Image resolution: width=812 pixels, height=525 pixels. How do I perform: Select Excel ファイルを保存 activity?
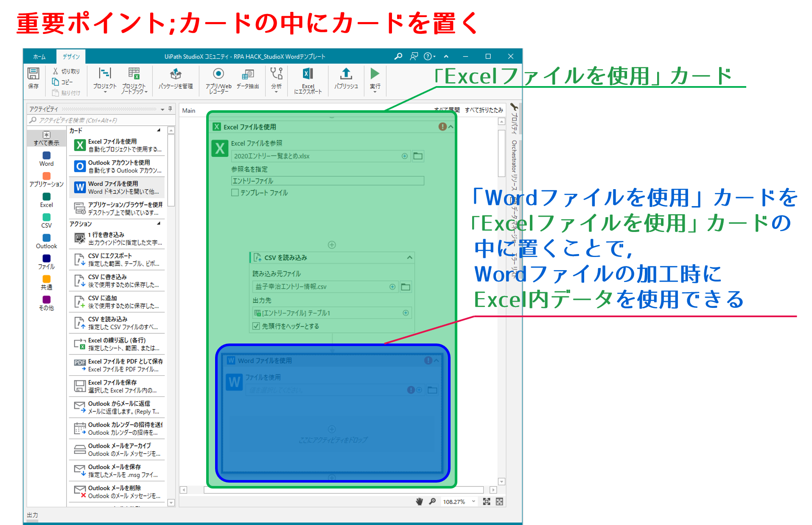click(117, 386)
